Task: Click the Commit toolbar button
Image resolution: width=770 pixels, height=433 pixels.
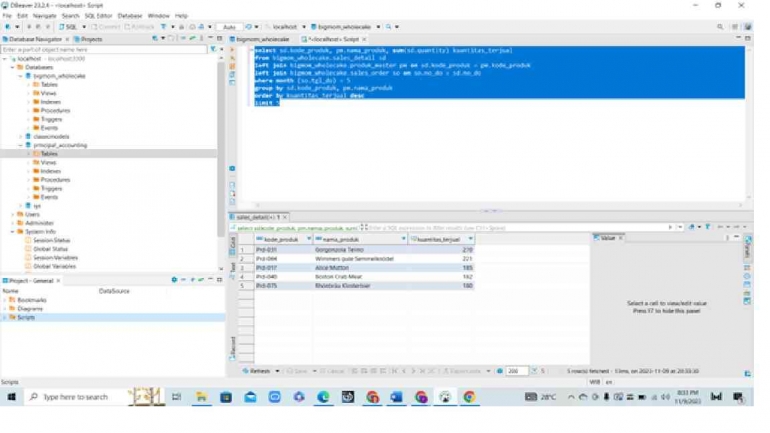Action: (x=105, y=27)
